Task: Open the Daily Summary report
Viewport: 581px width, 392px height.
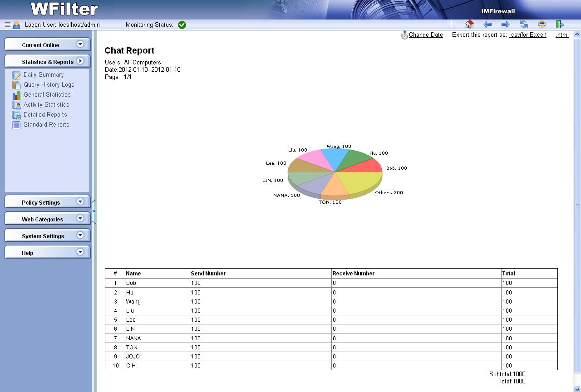Action: pyautogui.click(x=44, y=75)
